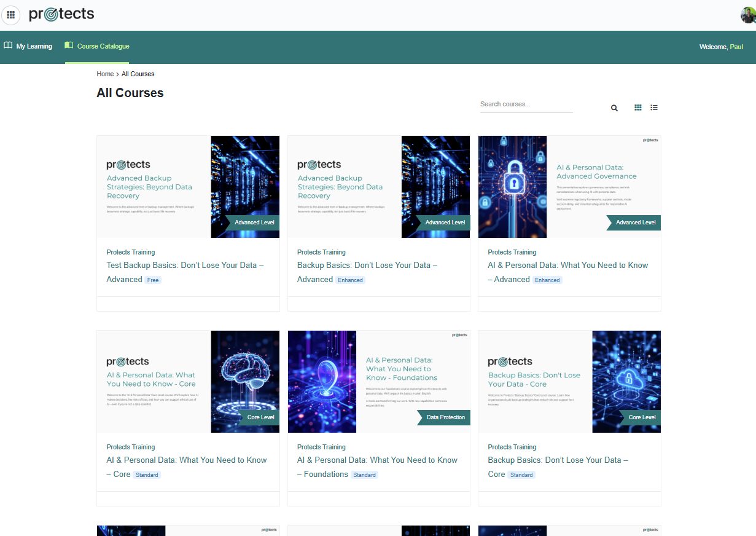Open the user profile avatar
Screen dimensions: 756x536
[747, 15]
